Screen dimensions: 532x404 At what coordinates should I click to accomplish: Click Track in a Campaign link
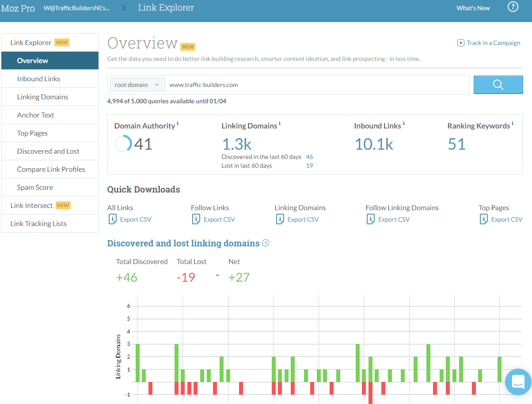(493, 43)
